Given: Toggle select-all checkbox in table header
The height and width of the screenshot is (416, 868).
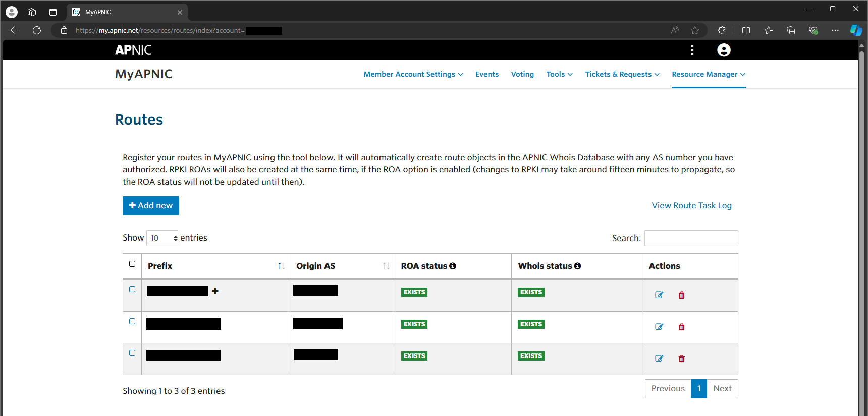Looking at the screenshot, I should point(132,264).
